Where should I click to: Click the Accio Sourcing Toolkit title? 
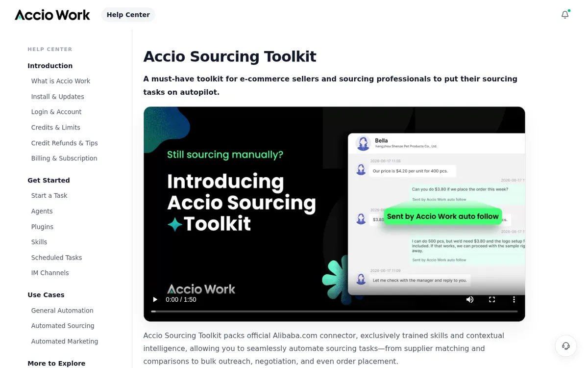[x=230, y=56]
